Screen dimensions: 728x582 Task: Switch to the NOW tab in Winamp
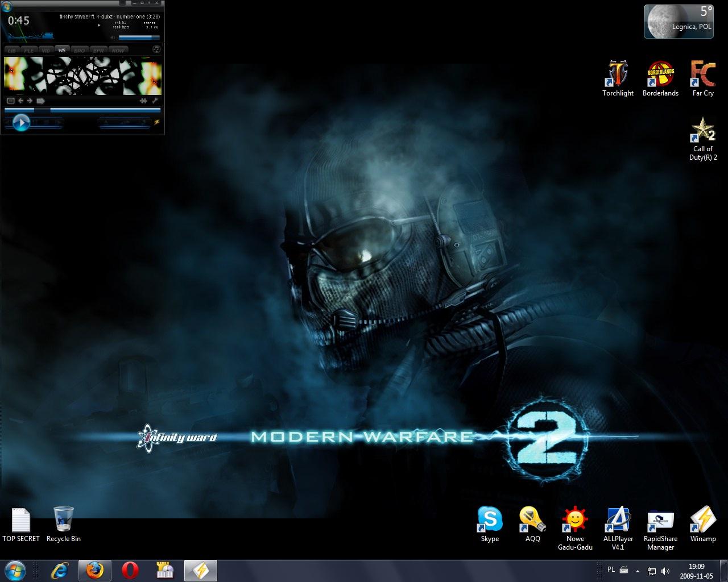[x=118, y=51]
